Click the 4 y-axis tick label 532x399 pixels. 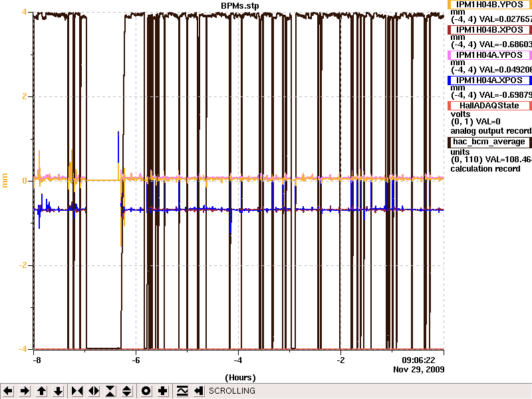click(24, 12)
